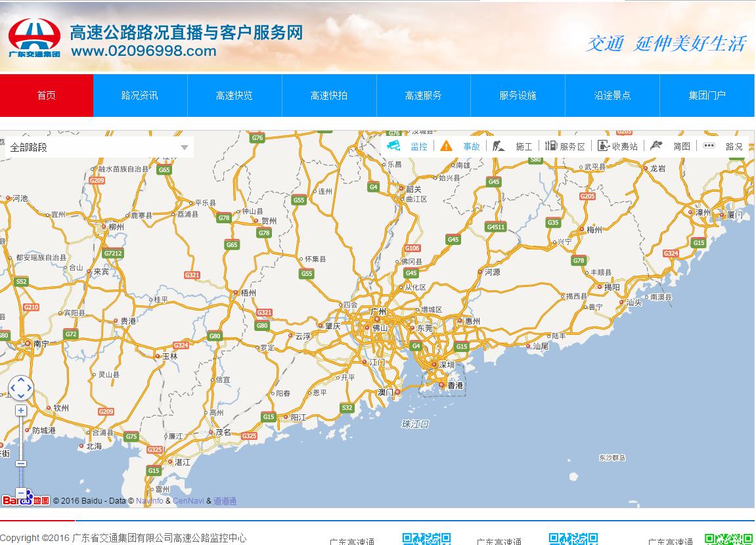756x545 pixels.
Task: Open the 服务设施 menu
Action: 518,95
